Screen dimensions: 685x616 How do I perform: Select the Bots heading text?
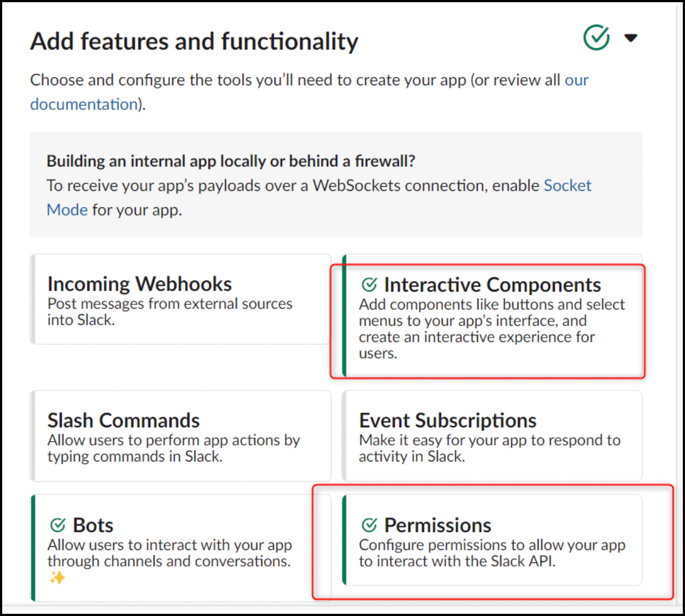coord(93,525)
